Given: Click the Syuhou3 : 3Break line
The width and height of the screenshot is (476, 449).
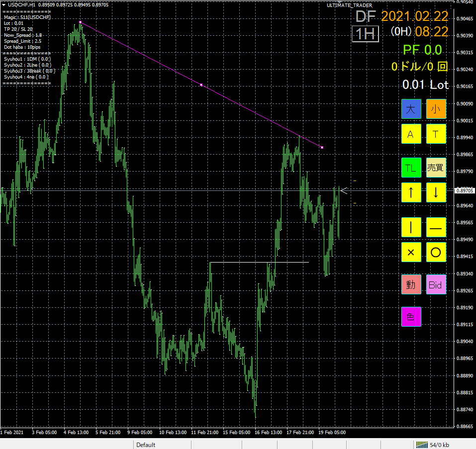Looking at the screenshot, I should [x=29, y=71].
